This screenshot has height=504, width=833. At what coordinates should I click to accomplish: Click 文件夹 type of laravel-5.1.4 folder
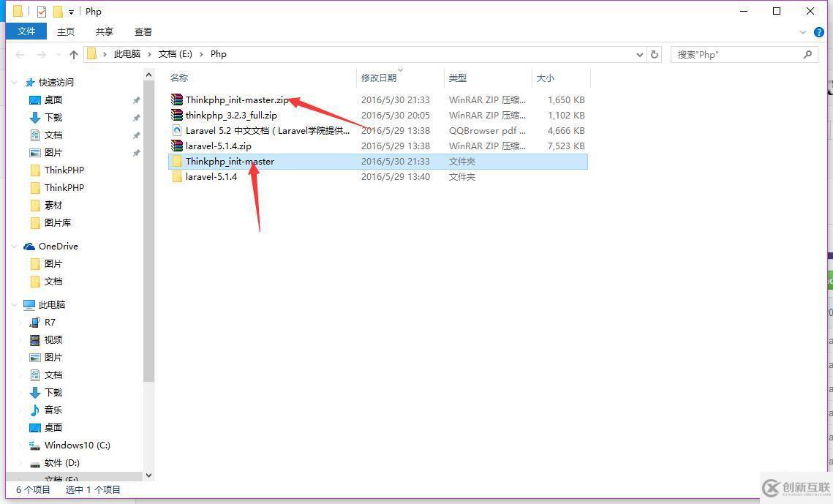[461, 176]
